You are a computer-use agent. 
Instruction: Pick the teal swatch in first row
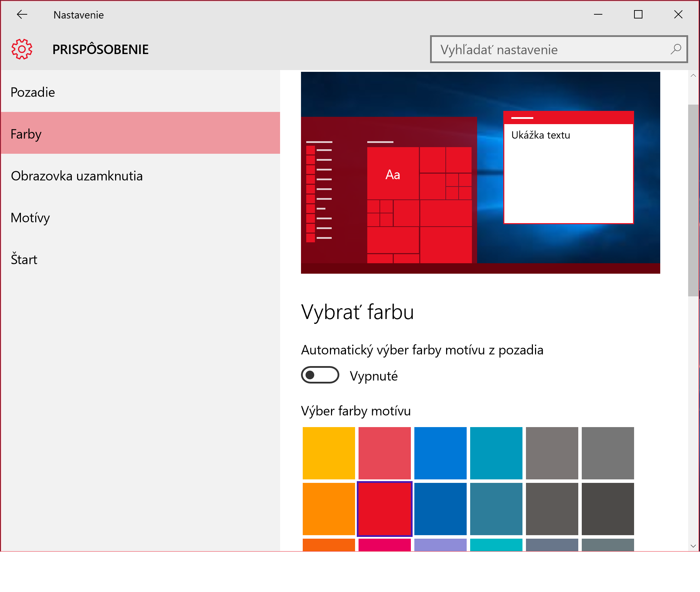coord(496,453)
